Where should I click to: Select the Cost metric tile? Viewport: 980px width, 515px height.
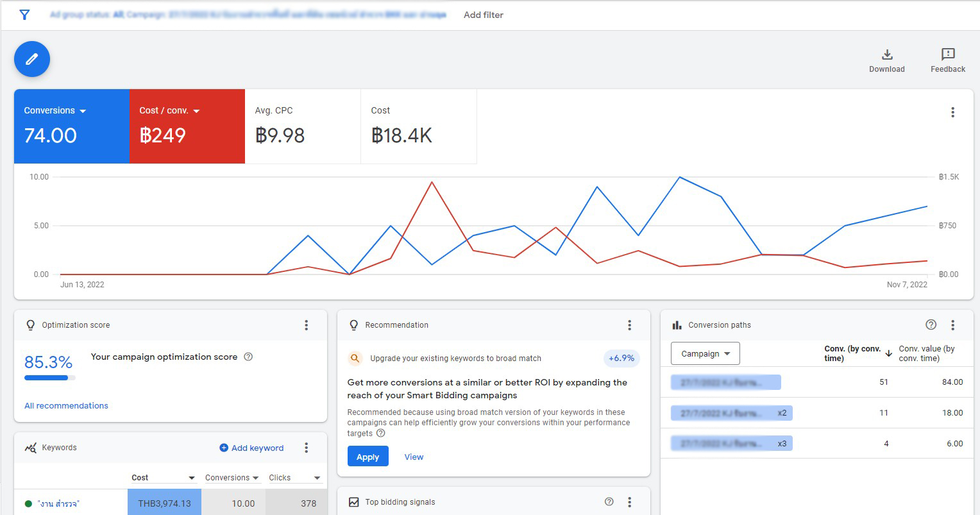point(419,126)
